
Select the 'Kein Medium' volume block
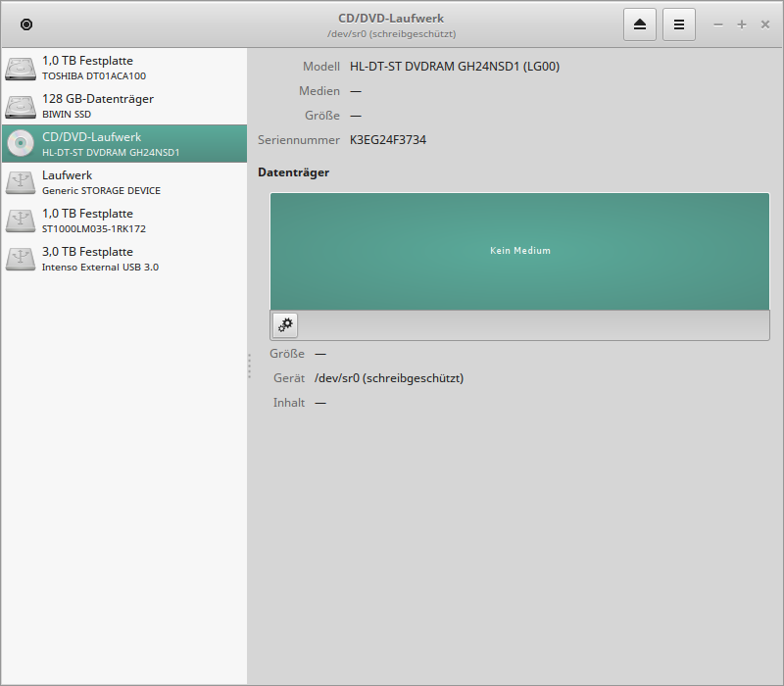[x=519, y=251]
